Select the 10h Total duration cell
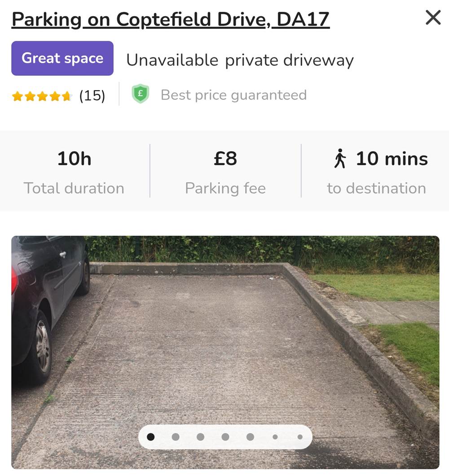 point(74,171)
